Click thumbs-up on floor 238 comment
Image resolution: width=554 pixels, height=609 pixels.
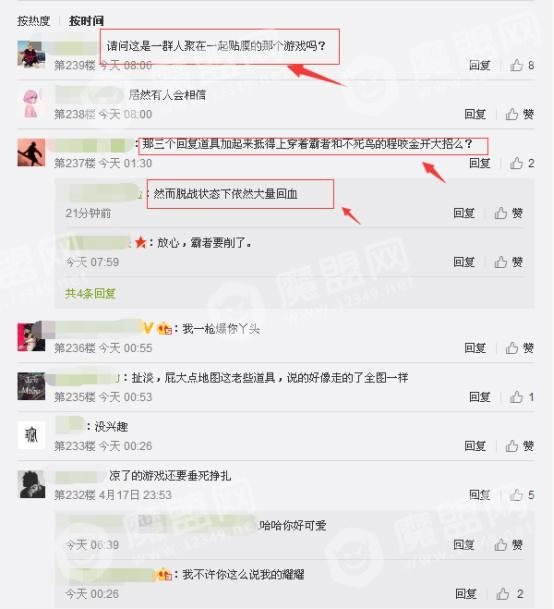[x=519, y=114]
